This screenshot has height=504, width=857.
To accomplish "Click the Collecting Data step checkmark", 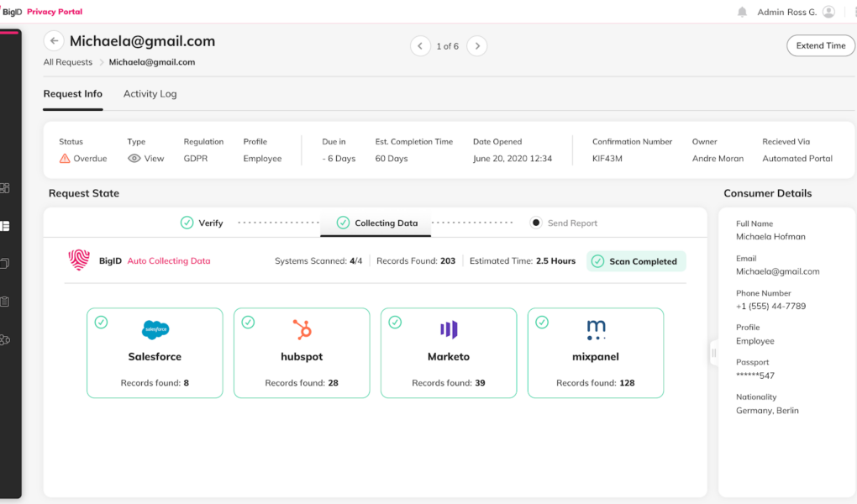I will (344, 223).
